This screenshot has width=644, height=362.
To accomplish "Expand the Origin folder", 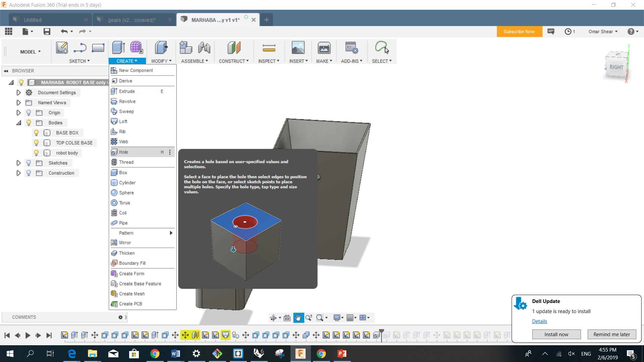I will coord(18,113).
